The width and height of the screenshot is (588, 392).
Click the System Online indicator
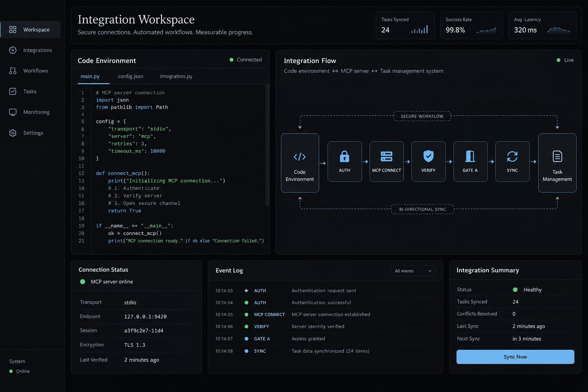point(20,371)
